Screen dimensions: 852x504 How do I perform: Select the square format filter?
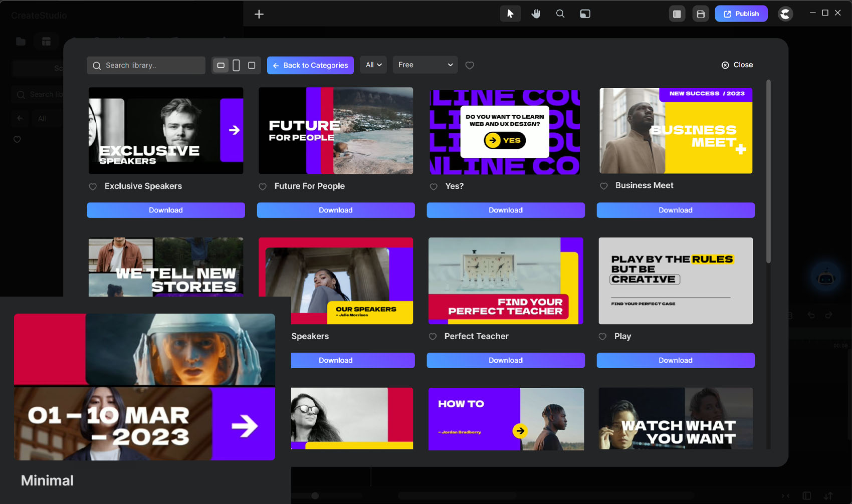[252, 65]
